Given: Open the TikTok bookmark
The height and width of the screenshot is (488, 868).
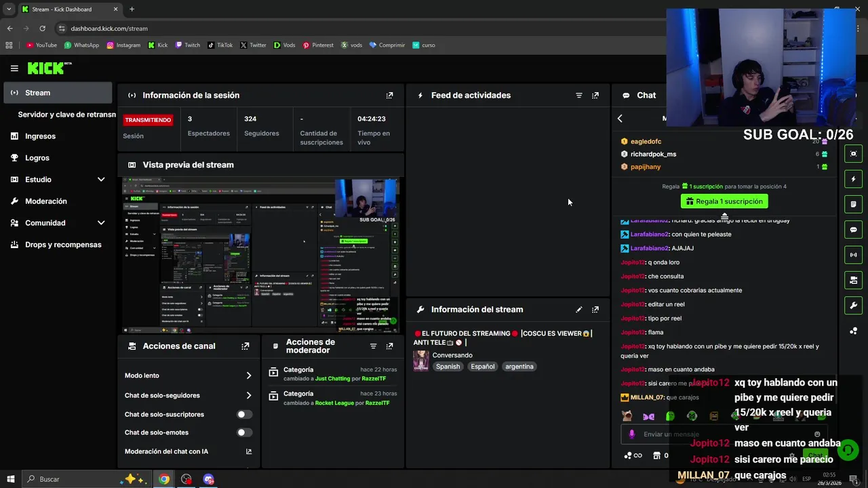Looking at the screenshot, I should tap(220, 45).
